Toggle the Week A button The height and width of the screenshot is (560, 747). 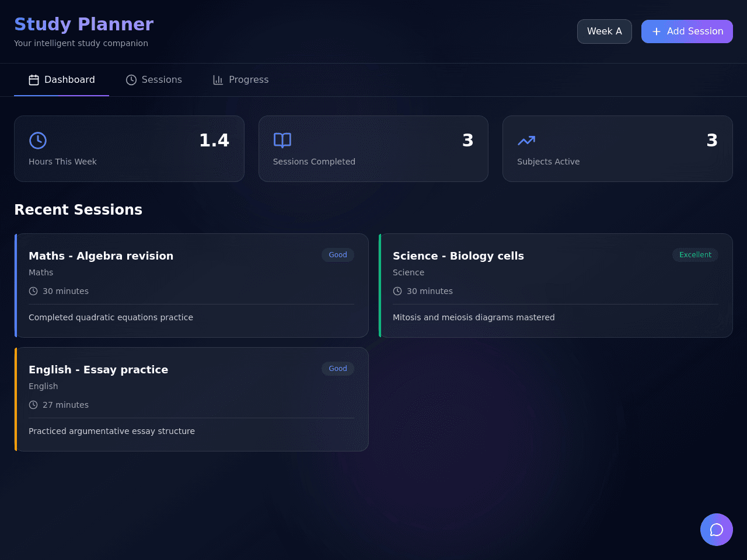point(605,32)
